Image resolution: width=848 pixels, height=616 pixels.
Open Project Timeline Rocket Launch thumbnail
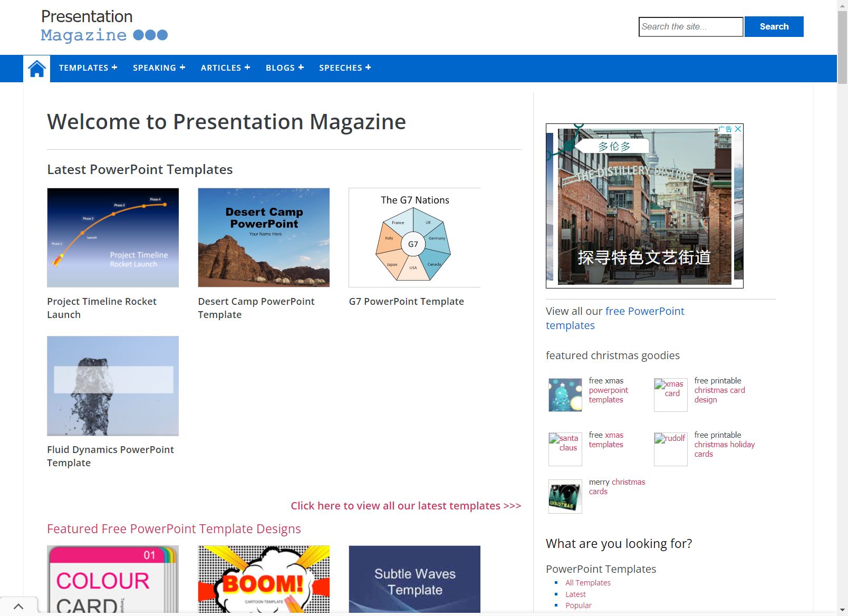click(113, 238)
